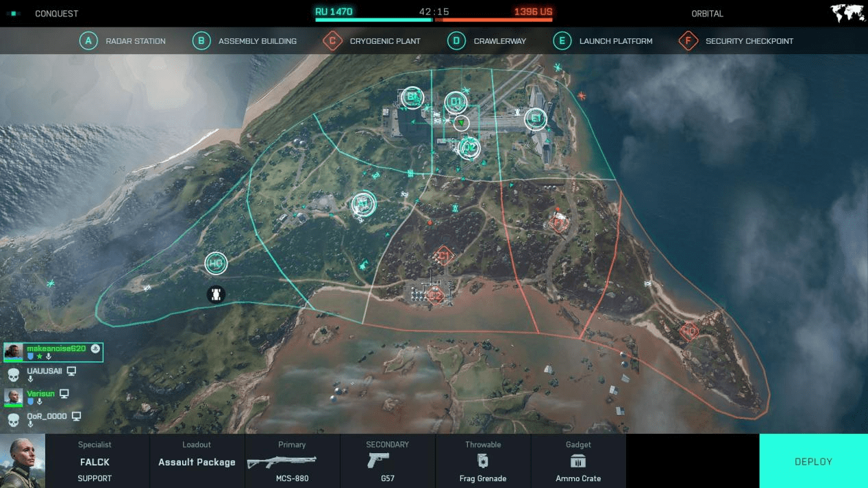The width and height of the screenshot is (868, 488).
Task: Toggle microphone for UAUUSAII
Action: [30, 379]
